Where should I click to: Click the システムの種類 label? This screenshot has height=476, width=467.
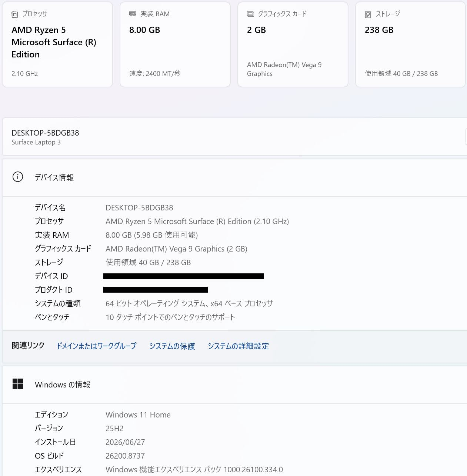(x=58, y=304)
